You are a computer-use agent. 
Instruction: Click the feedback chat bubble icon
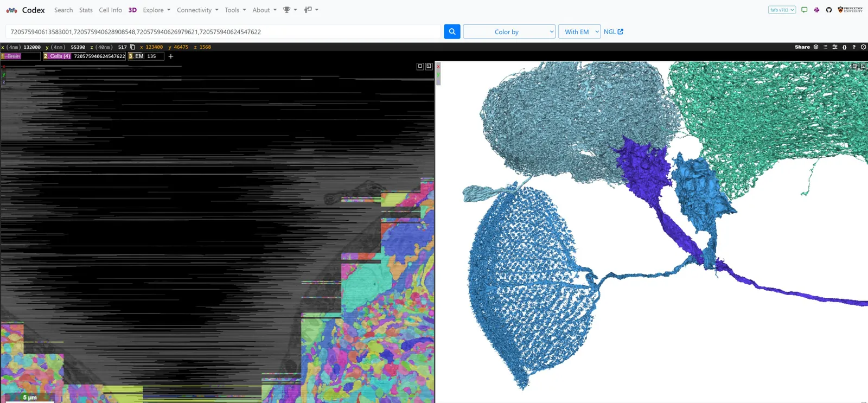click(804, 10)
